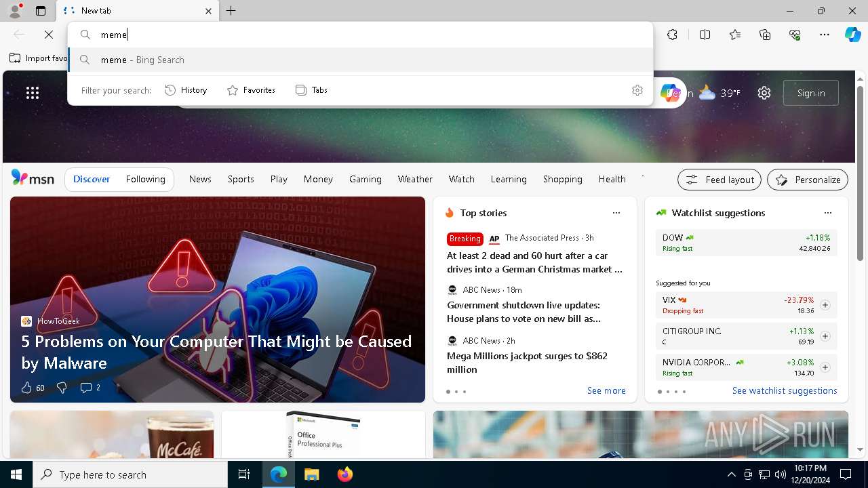Switch to the Discover tab
The image size is (868, 488).
pyautogui.click(x=92, y=179)
